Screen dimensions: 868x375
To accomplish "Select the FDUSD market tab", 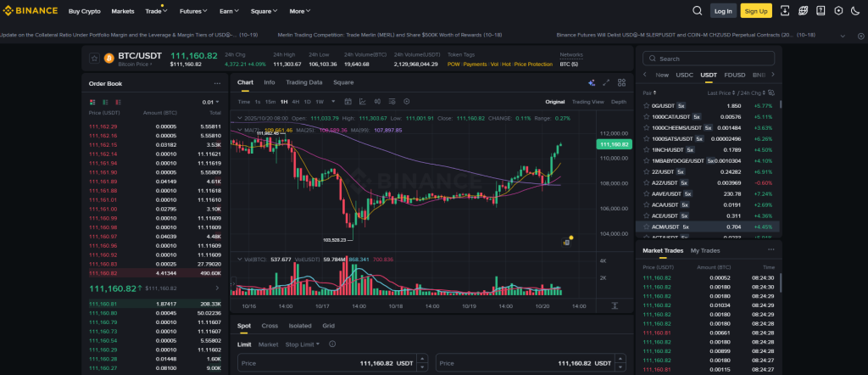I will pyautogui.click(x=735, y=75).
